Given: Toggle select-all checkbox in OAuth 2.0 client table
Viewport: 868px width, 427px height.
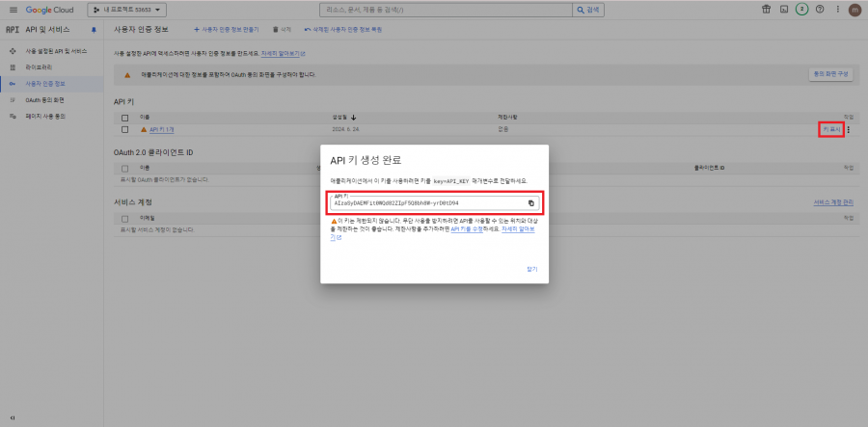Looking at the screenshot, I should tap(124, 168).
